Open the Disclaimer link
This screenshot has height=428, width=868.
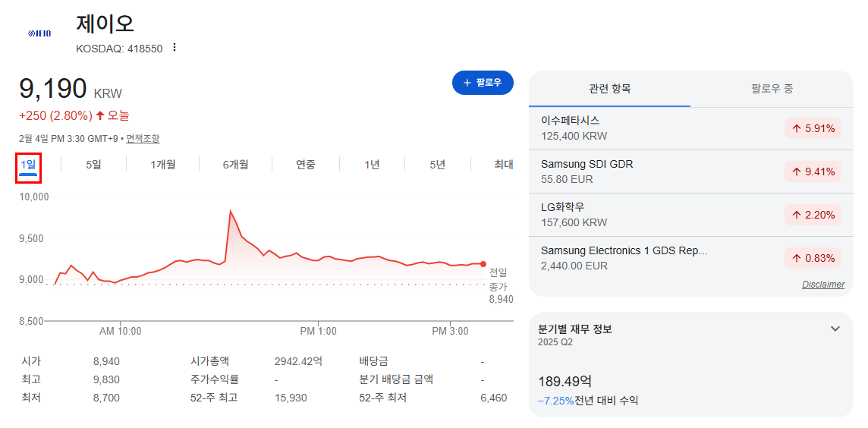823,285
